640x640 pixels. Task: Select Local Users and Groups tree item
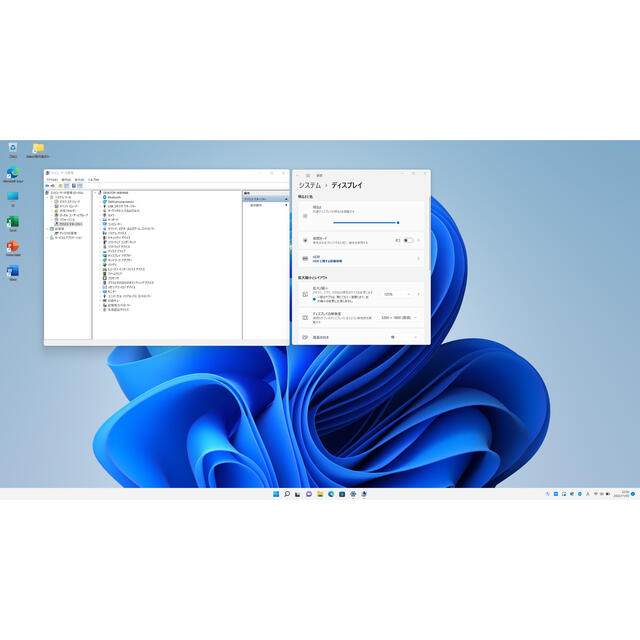click(x=71, y=215)
